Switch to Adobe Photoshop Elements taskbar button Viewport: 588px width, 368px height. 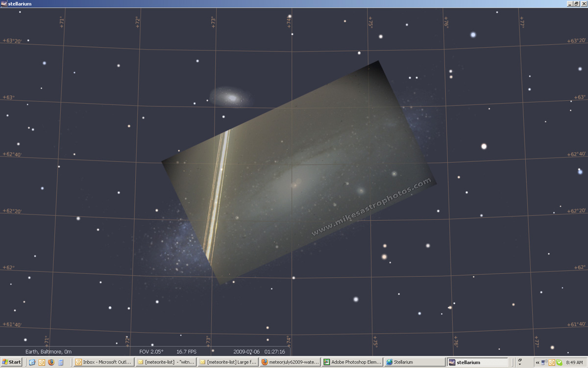352,362
